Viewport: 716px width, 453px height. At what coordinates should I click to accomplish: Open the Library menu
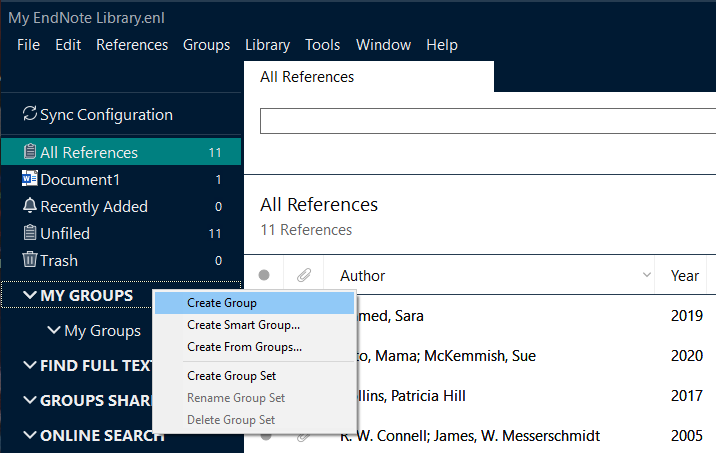pos(268,45)
